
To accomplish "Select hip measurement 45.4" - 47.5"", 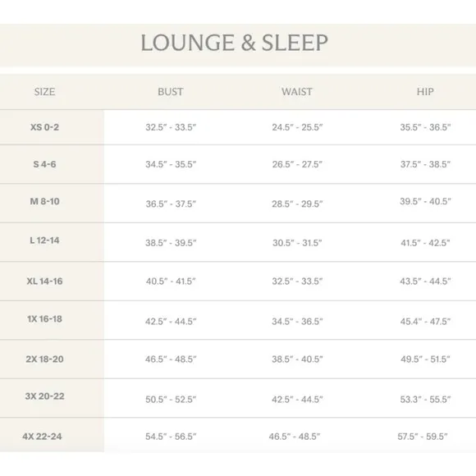I will pos(425,321).
